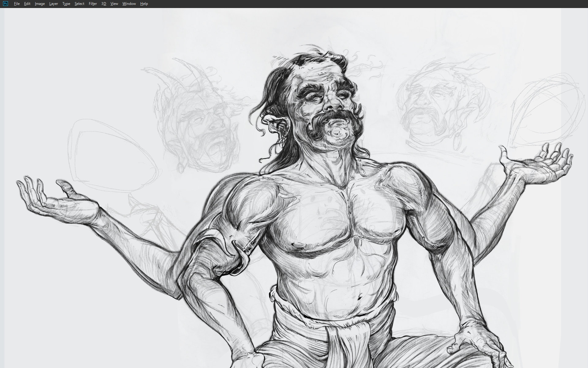Click the Photoshop logo icon
This screenshot has width=588, height=368.
[x=5, y=4]
